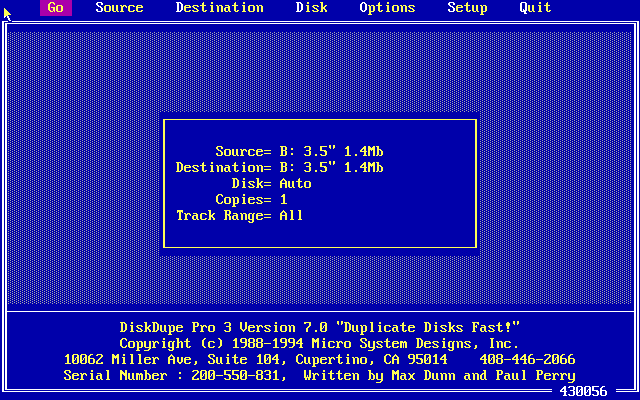Open the Setup menu
Viewport: 640px width, 400px height.
coord(467,8)
